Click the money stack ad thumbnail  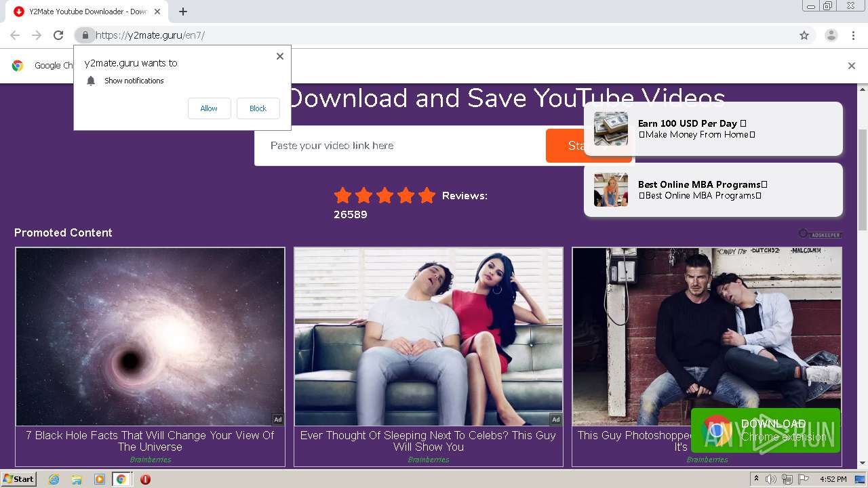pos(611,129)
